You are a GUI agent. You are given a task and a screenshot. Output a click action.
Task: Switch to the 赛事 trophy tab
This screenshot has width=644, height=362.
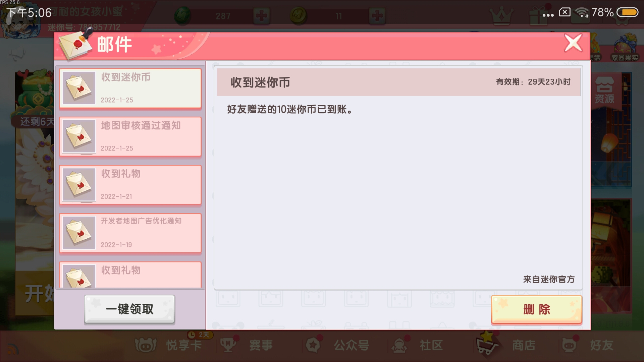coord(246,345)
